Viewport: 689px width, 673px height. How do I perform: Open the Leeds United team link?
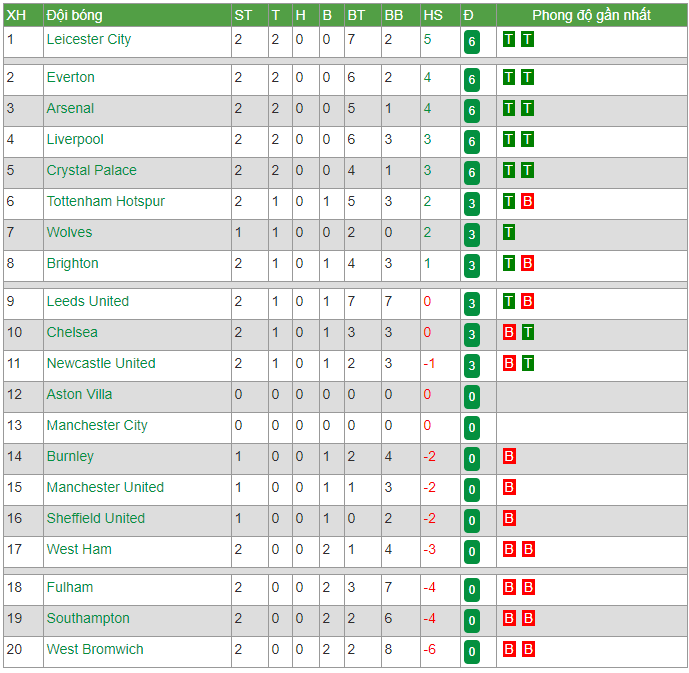click(88, 302)
